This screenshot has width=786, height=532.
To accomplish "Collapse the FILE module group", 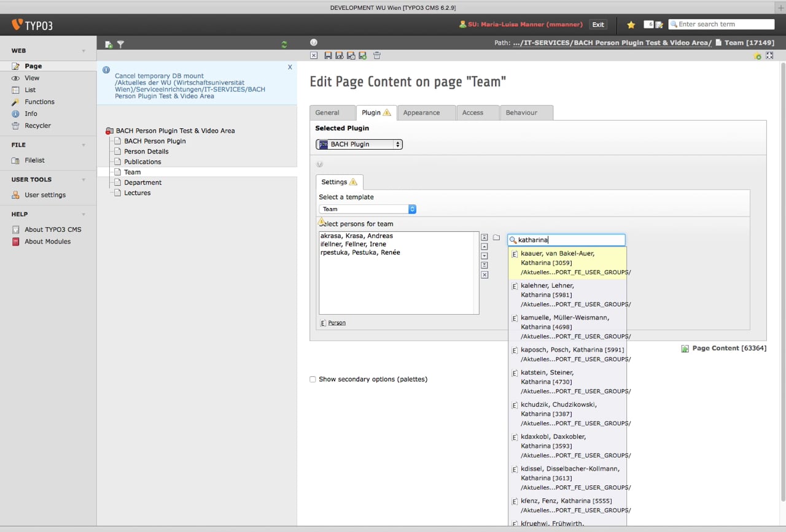I will (x=84, y=145).
